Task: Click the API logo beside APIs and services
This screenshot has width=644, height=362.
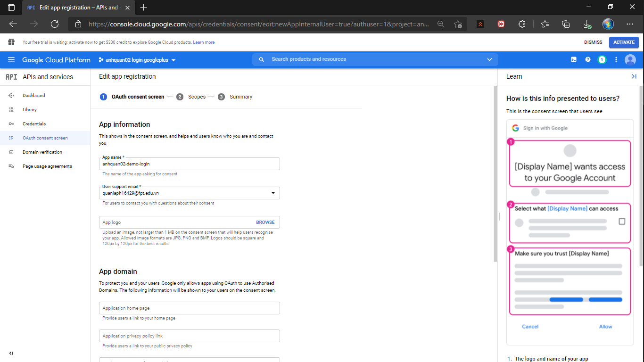Action: pyautogui.click(x=11, y=77)
